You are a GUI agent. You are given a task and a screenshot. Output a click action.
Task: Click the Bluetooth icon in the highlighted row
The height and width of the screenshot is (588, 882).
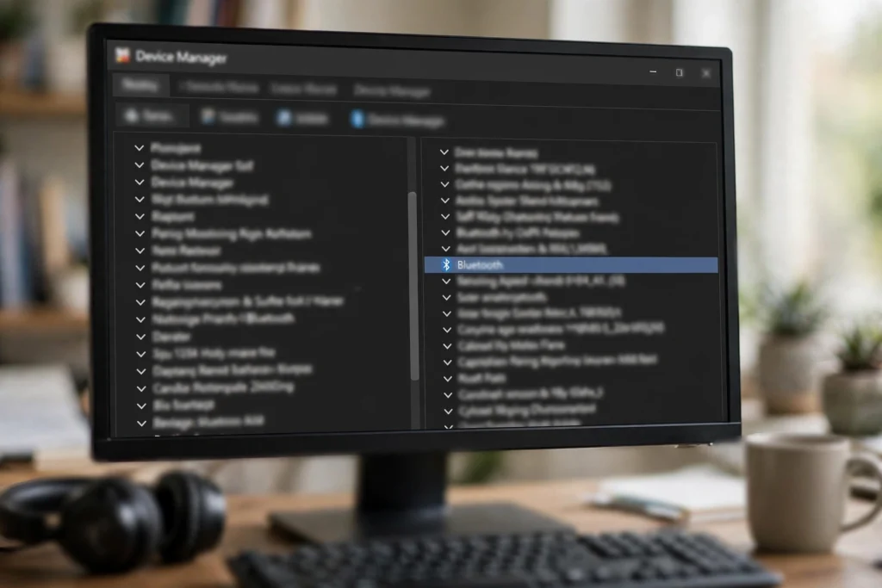tap(446, 264)
